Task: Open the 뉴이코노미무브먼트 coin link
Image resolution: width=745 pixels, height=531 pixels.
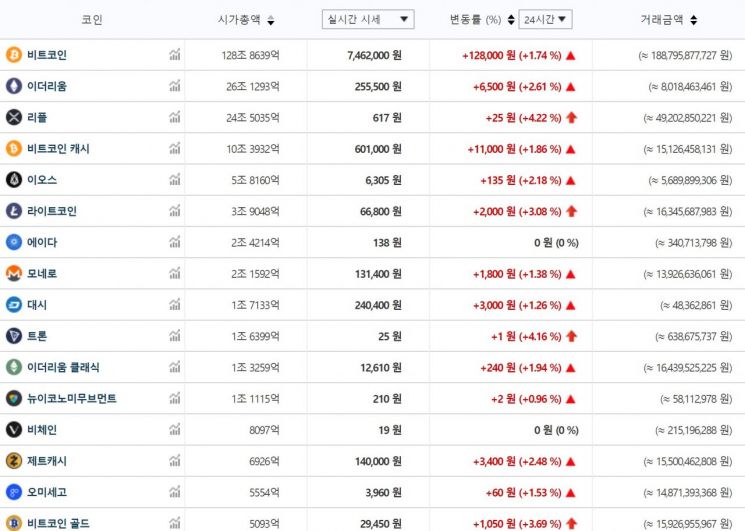Action: coord(72,398)
